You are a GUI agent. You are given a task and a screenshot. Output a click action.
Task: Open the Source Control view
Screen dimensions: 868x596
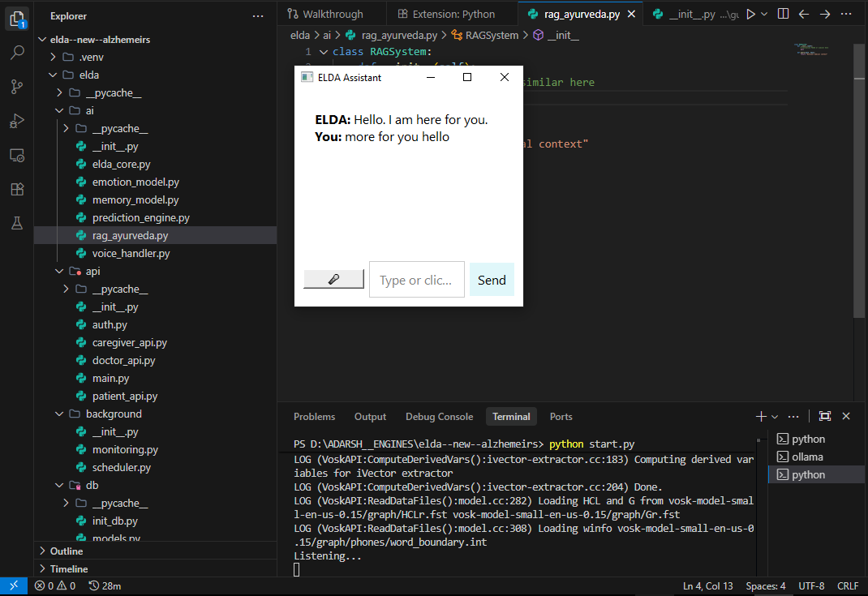pyautogui.click(x=17, y=87)
